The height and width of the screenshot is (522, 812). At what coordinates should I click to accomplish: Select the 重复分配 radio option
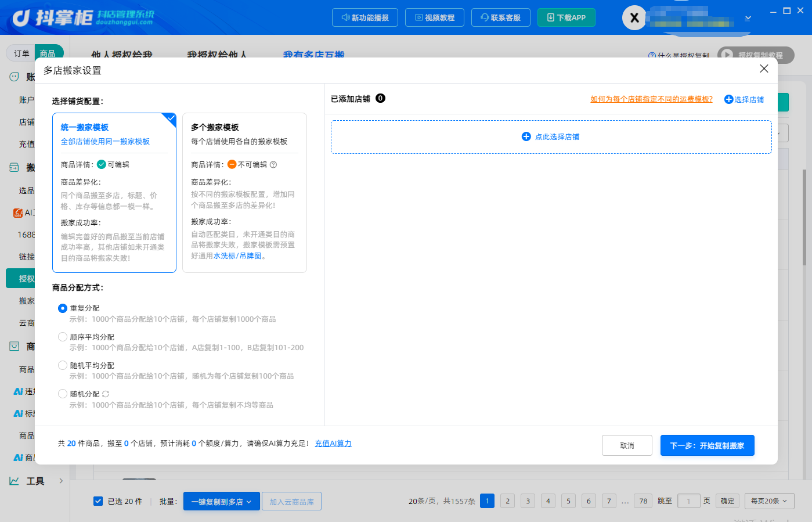(63, 308)
